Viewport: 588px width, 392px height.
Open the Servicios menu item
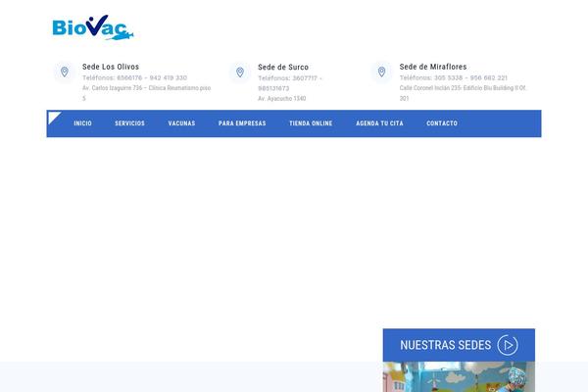pyautogui.click(x=129, y=123)
